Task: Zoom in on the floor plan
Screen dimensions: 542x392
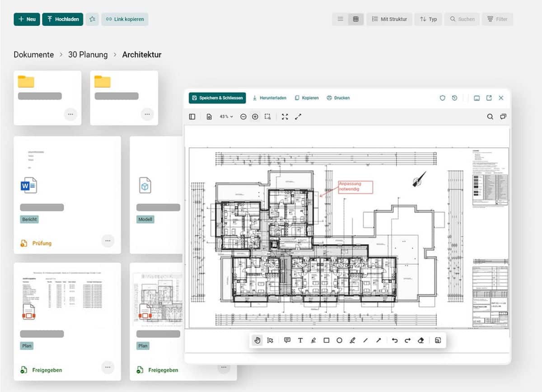Action: (x=255, y=117)
